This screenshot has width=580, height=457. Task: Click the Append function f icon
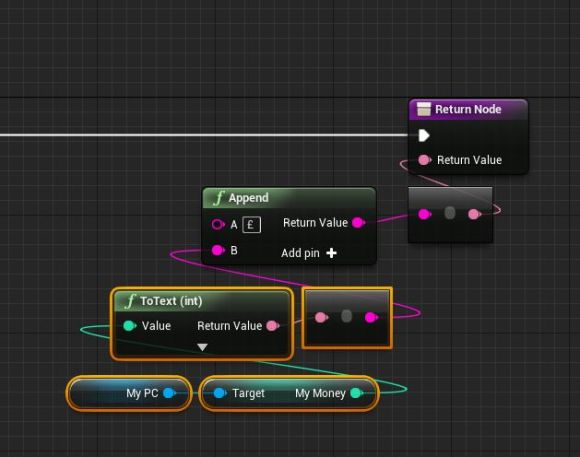[219, 198]
